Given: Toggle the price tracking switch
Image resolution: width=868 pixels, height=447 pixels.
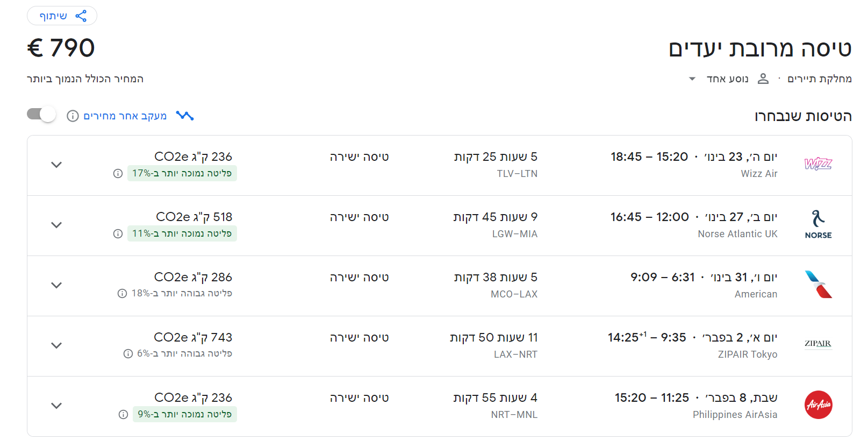Looking at the screenshot, I should (41, 115).
